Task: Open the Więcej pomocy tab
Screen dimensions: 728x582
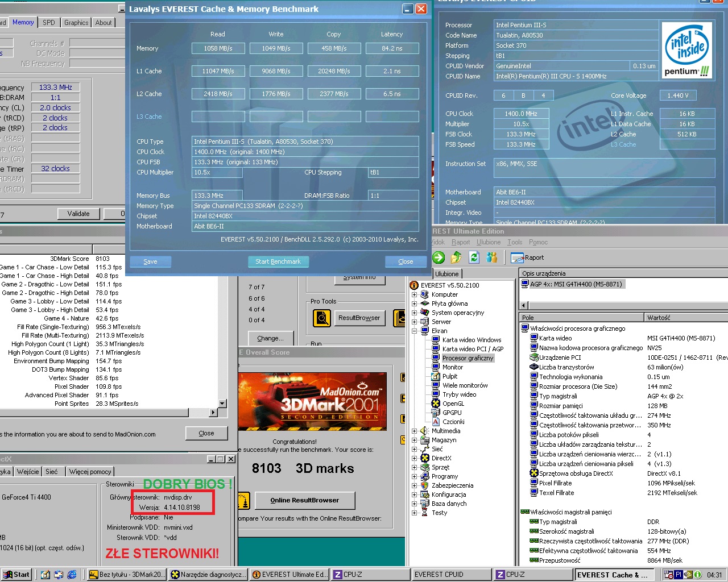Action: pos(90,472)
